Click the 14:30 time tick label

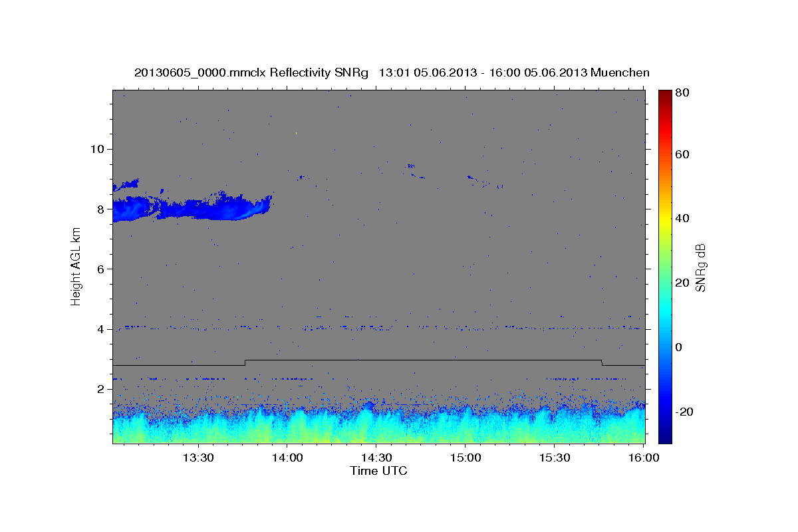tap(376, 458)
